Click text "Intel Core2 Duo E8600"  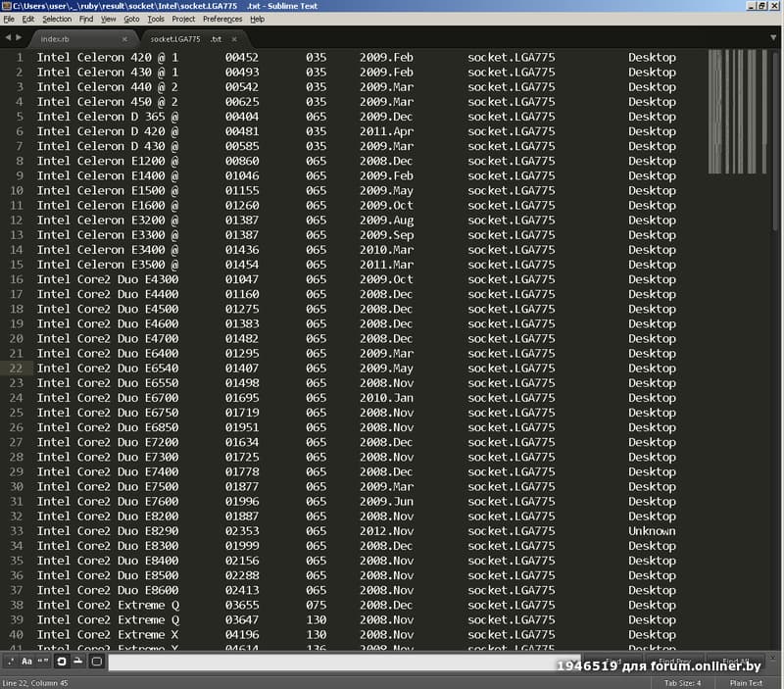pos(108,590)
